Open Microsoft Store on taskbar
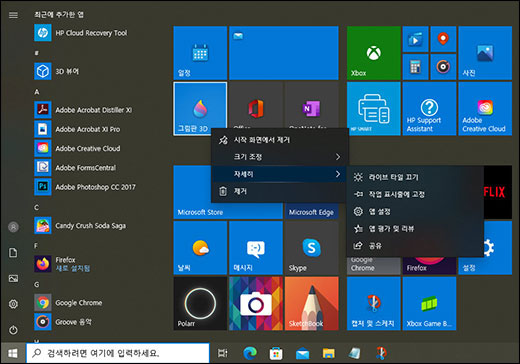The image size is (520, 364). pos(276,353)
